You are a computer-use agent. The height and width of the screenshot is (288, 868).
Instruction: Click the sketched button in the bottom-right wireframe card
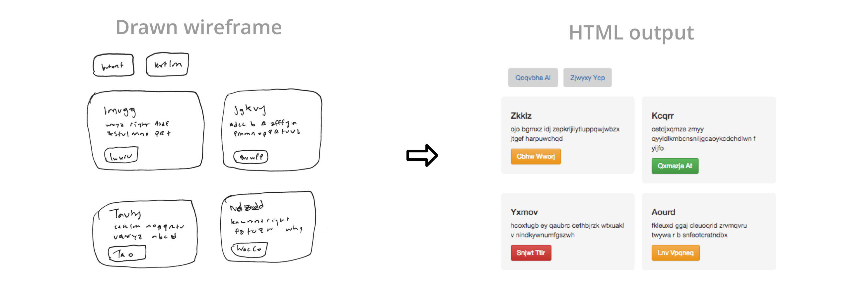point(249,250)
